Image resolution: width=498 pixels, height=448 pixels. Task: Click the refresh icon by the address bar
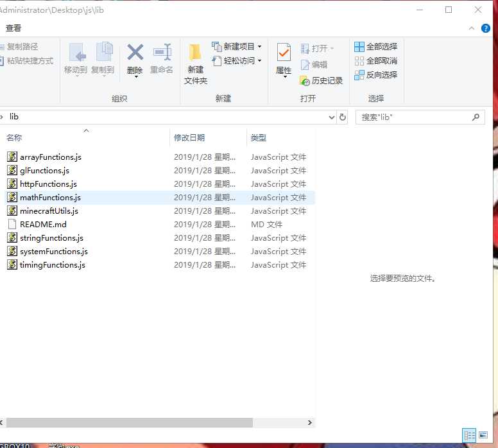tap(343, 117)
